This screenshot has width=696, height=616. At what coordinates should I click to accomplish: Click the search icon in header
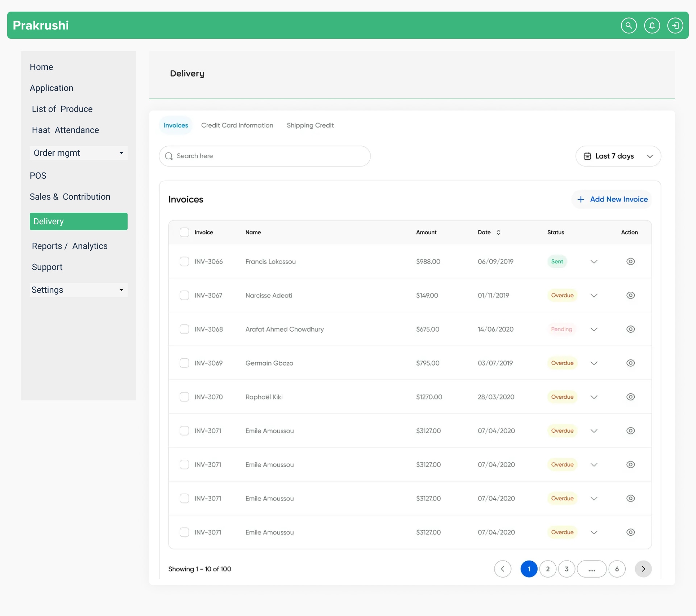pos(629,25)
